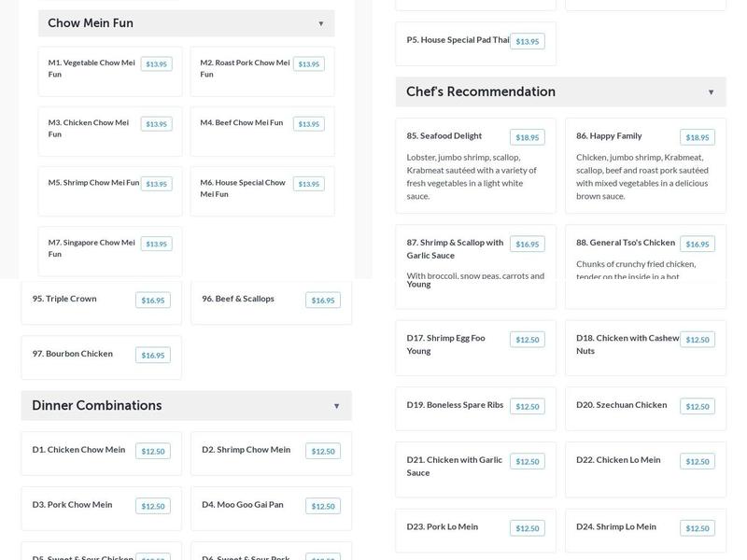Screen dimensions: 747x560
Task: Collapse the Chow Mein Fun section
Action: pyautogui.click(x=320, y=23)
